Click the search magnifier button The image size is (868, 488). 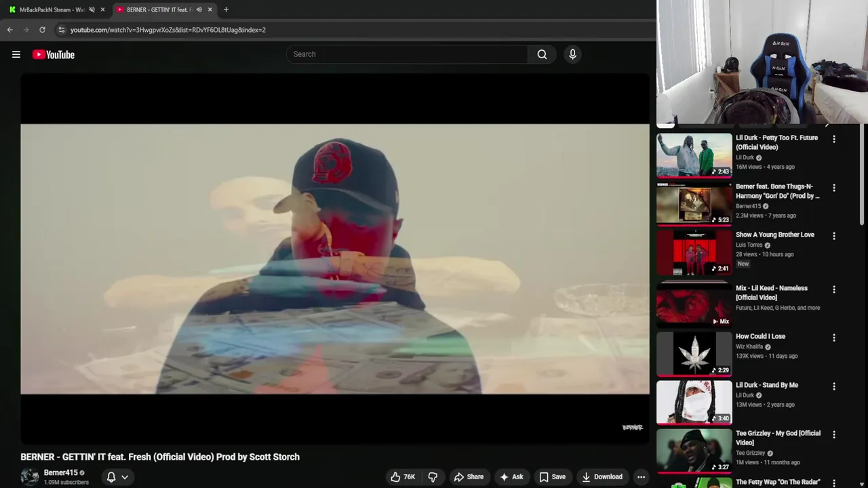pyautogui.click(x=542, y=54)
